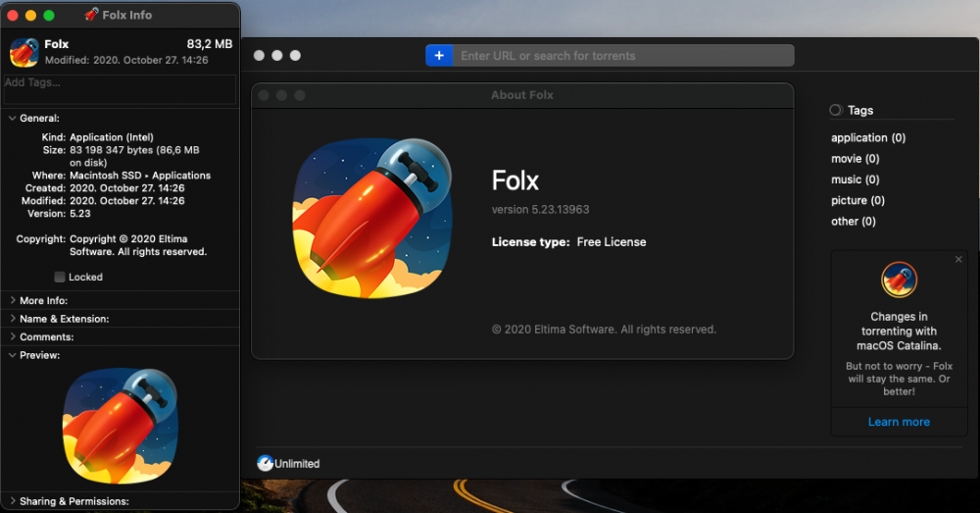
Task: Zoom the Folx Info window with green button
Action: pyautogui.click(x=49, y=15)
